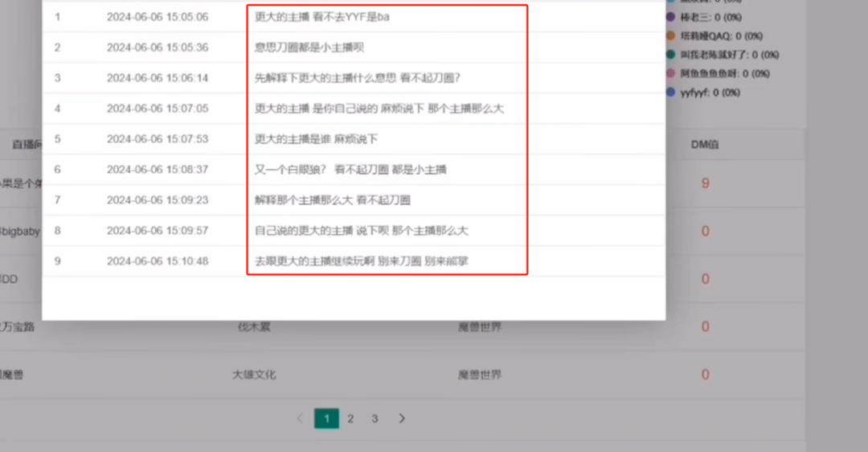Click timestamp 2024-06-06 15:10:48
Image resolution: width=868 pixels, height=452 pixels.
(x=158, y=261)
